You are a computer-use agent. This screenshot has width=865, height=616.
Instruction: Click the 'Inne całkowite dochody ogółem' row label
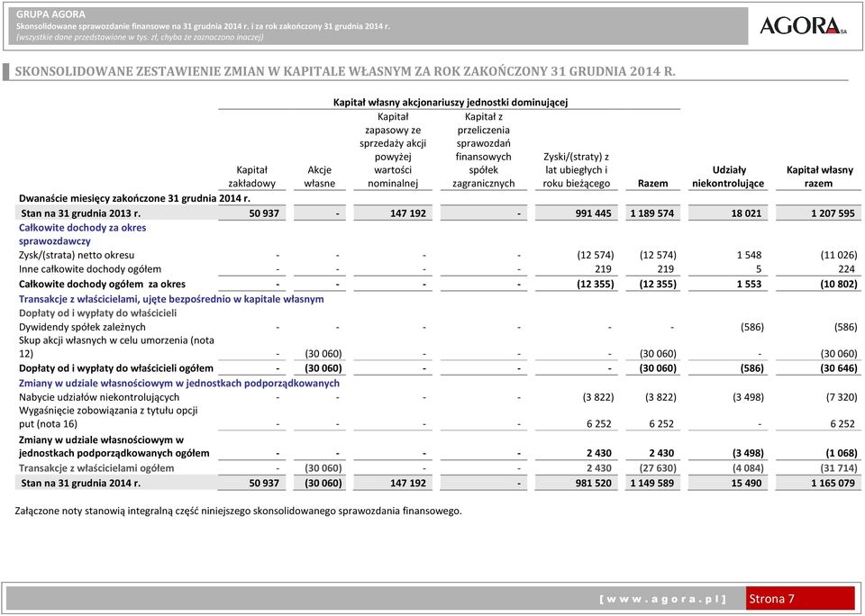(x=90, y=269)
